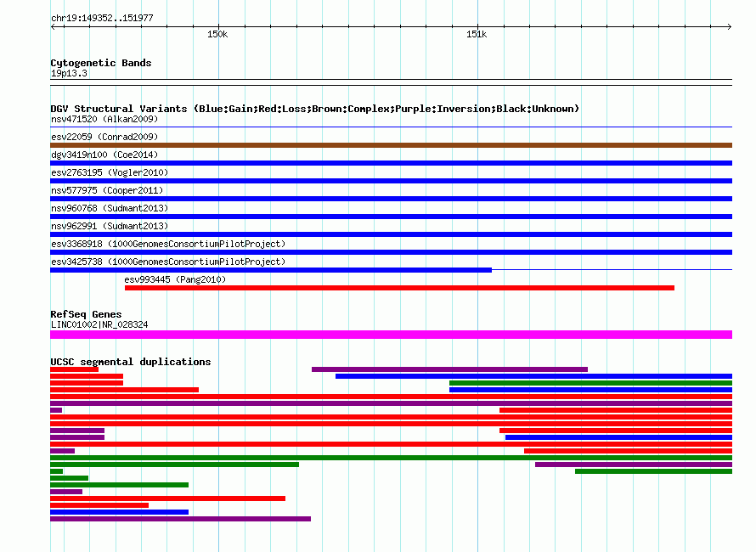
Task: Select the blue bar under esv2763195
Action: [391, 181]
